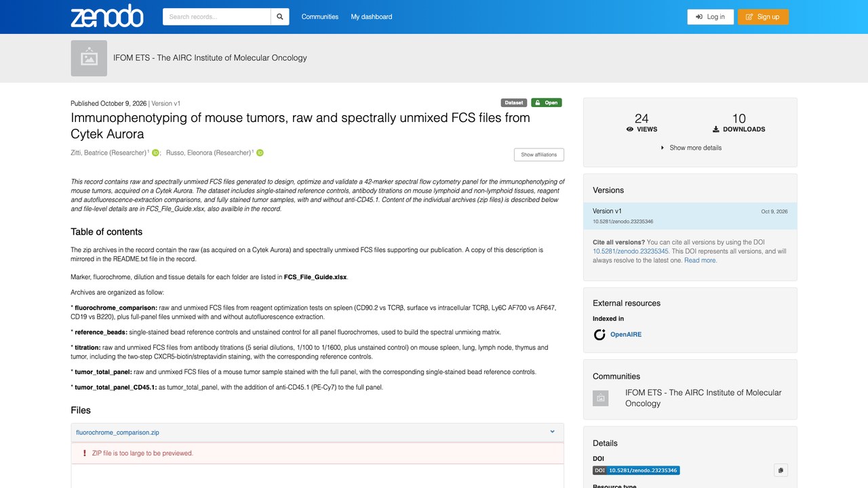
Task: Click the community image placeholder in the header banner
Action: [89, 58]
